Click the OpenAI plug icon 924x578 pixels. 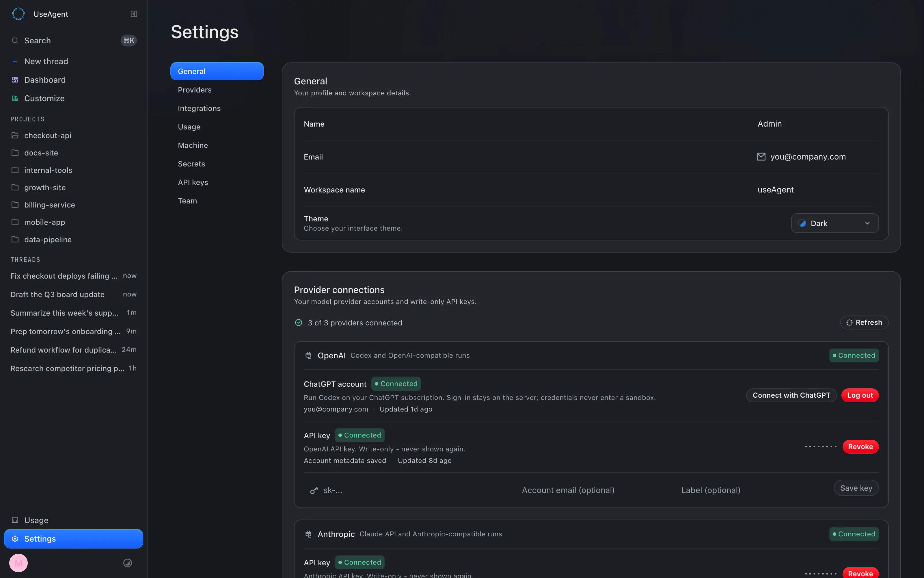click(x=308, y=355)
